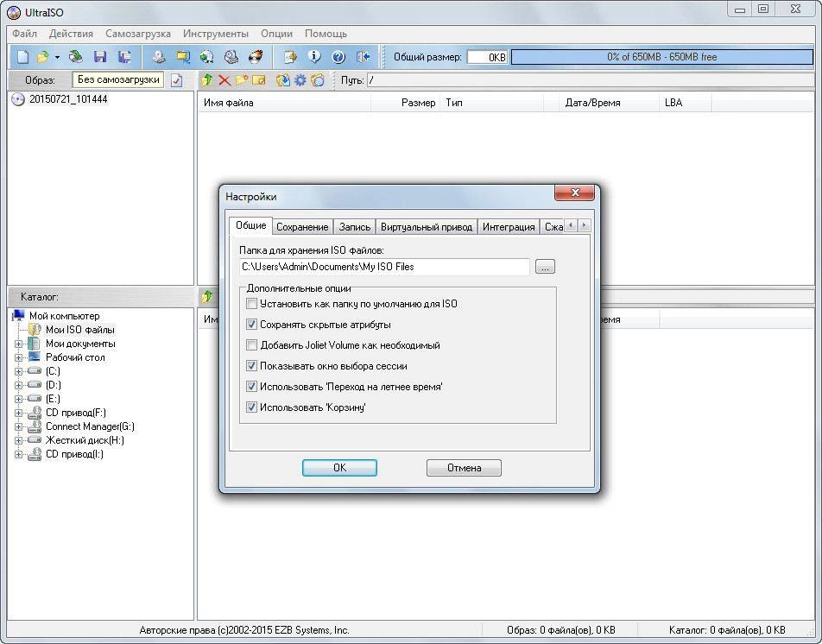822x644 pixels.
Task: Select the disc icon of image 20150721_101444
Action: coord(18,99)
